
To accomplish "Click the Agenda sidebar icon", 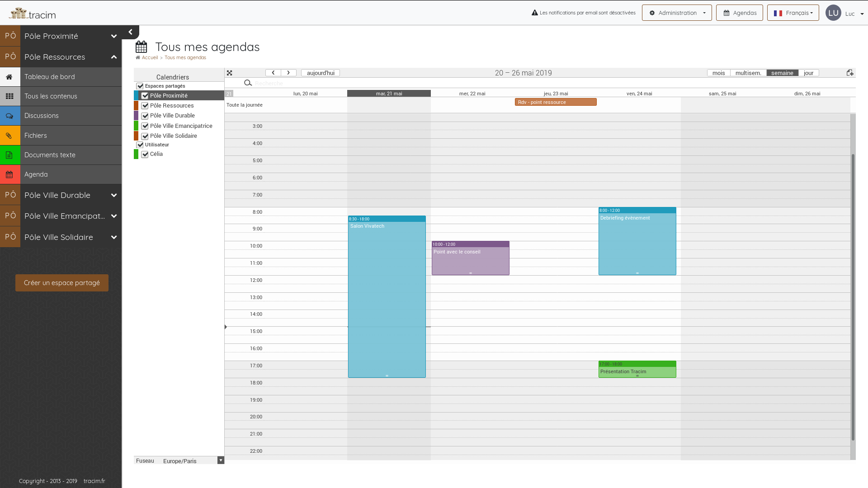I will click(9, 174).
